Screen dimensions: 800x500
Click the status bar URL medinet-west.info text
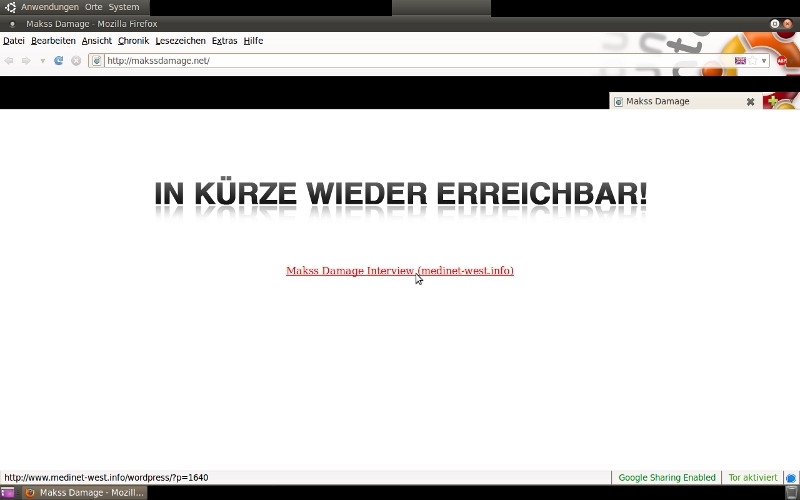[x=106, y=478]
